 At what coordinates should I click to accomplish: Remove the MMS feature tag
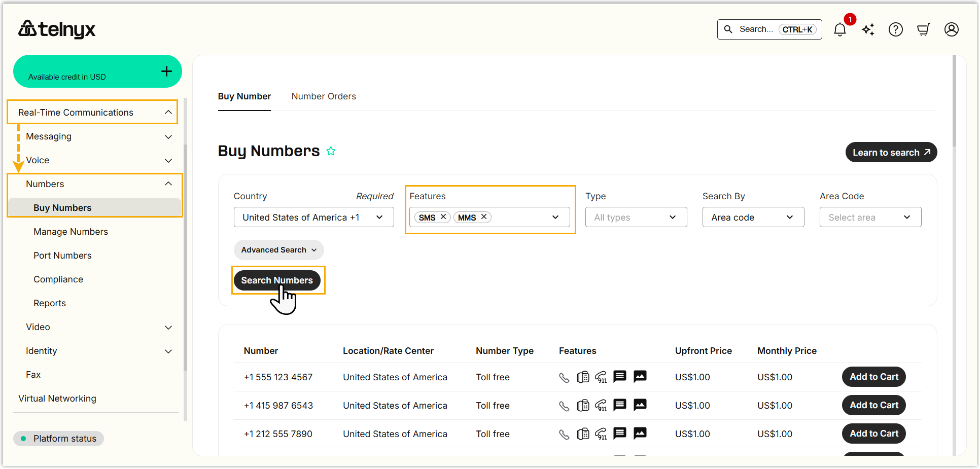pos(484,217)
